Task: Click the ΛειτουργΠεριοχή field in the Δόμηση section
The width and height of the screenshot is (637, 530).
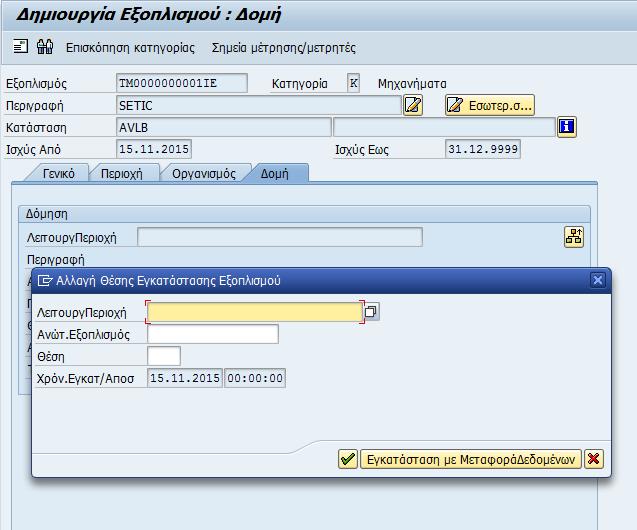Action: tap(280, 237)
